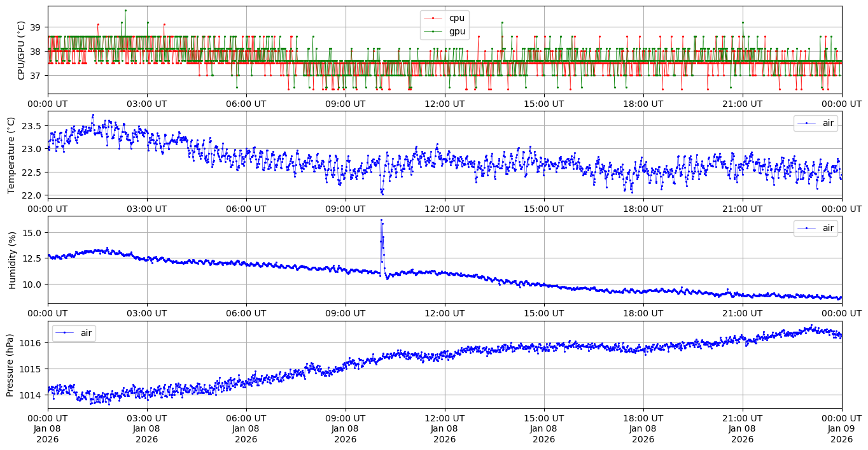Click the CPU/GPU (°C) y-axis label
Image resolution: width=868 pixels, height=450 pixels.
click(21, 50)
